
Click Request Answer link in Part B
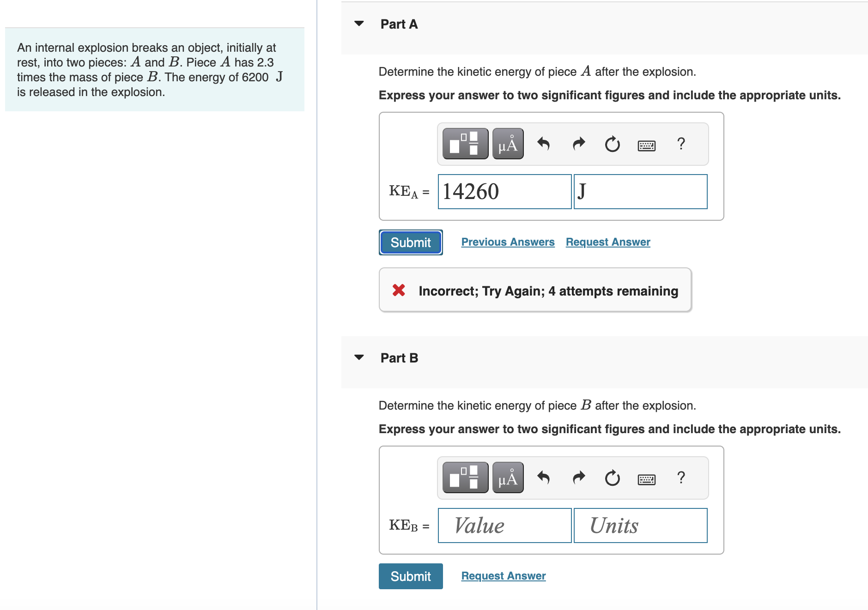503,575
